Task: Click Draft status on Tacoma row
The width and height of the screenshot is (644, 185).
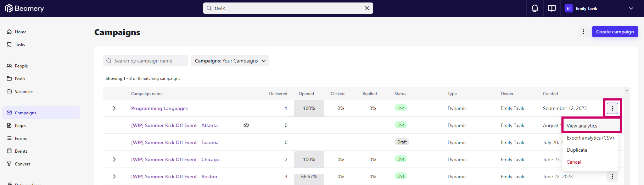Action: tap(402, 142)
